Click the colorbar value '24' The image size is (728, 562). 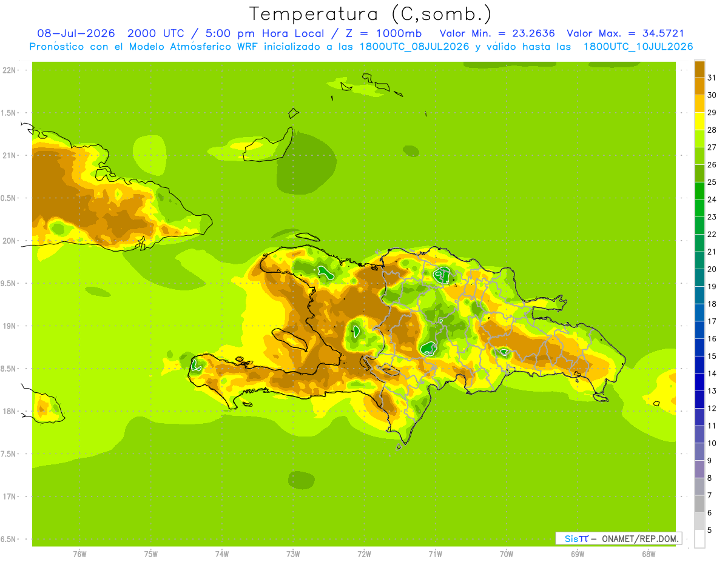712,199
